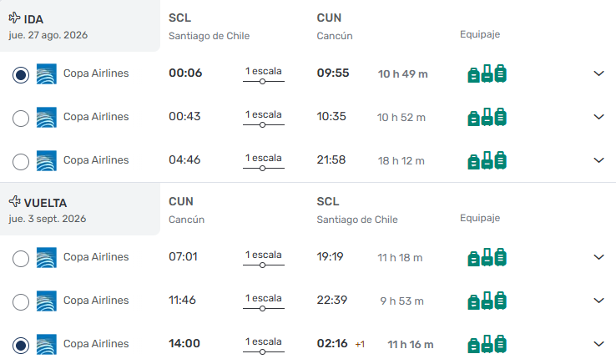Click Copa Airlines logo on 00:43 flight
Image resolution: width=616 pixels, height=364 pixels.
coord(47,117)
